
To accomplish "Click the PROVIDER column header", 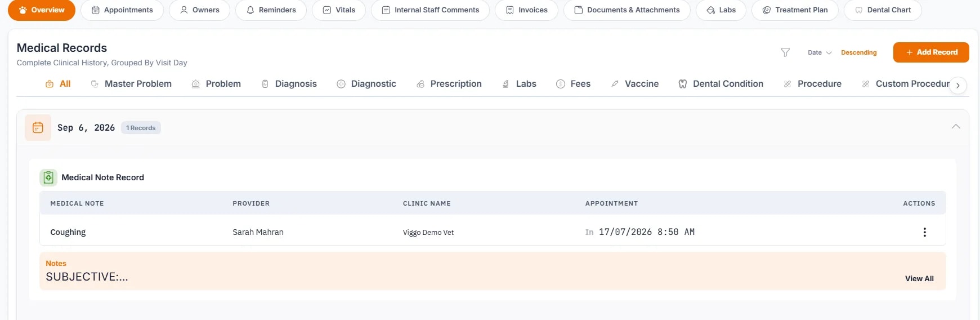I will click(251, 203).
